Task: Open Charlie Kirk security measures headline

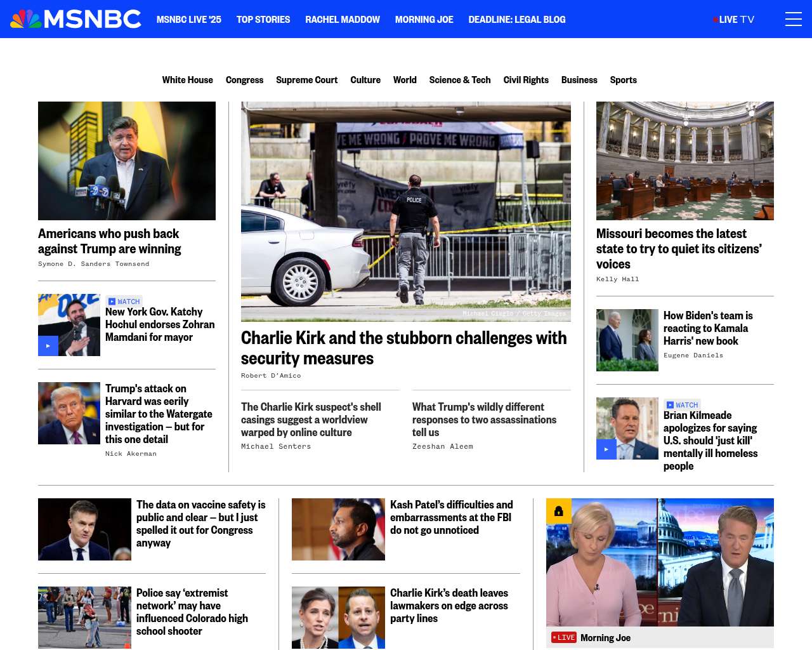Action: [x=404, y=348]
